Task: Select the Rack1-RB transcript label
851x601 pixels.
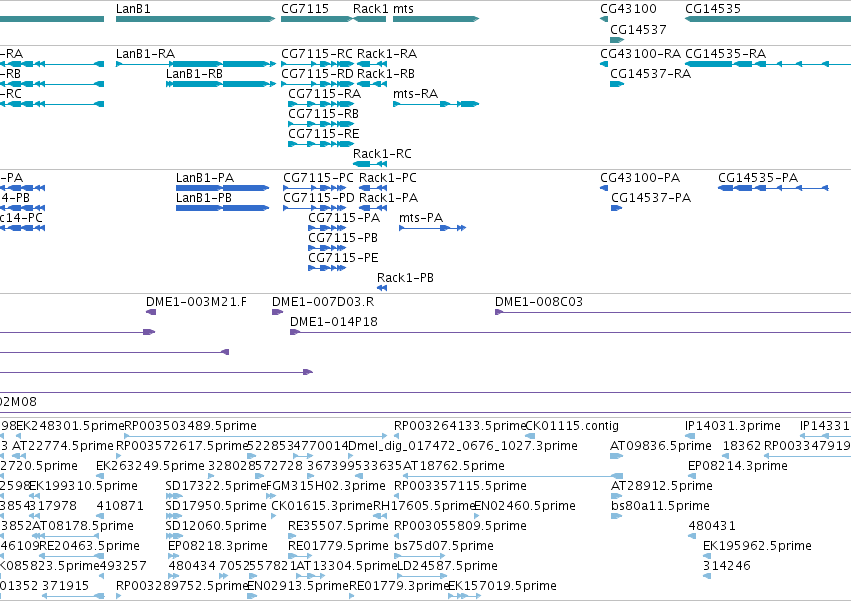Action: (386, 74)
